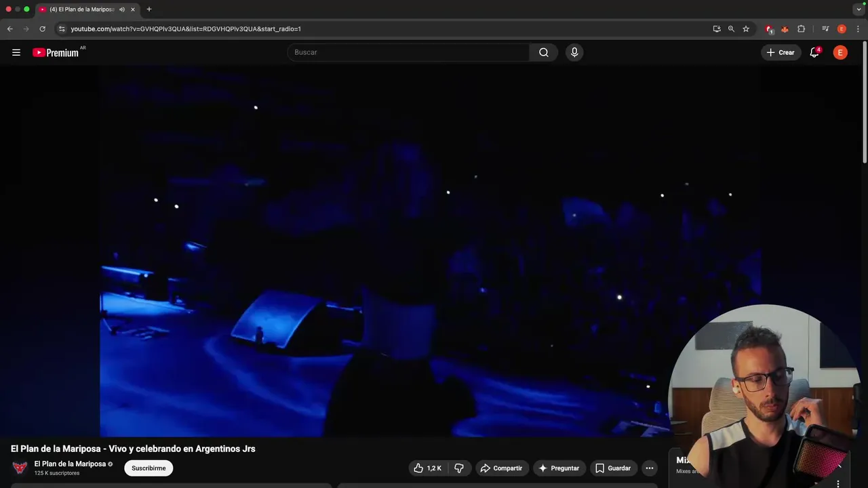Focus the Buscar search field

[408, 52]
